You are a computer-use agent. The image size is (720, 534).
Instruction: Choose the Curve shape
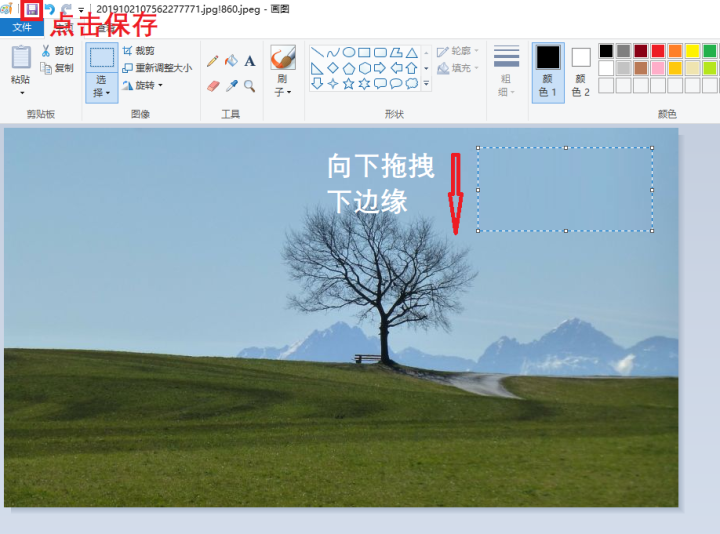333,52
